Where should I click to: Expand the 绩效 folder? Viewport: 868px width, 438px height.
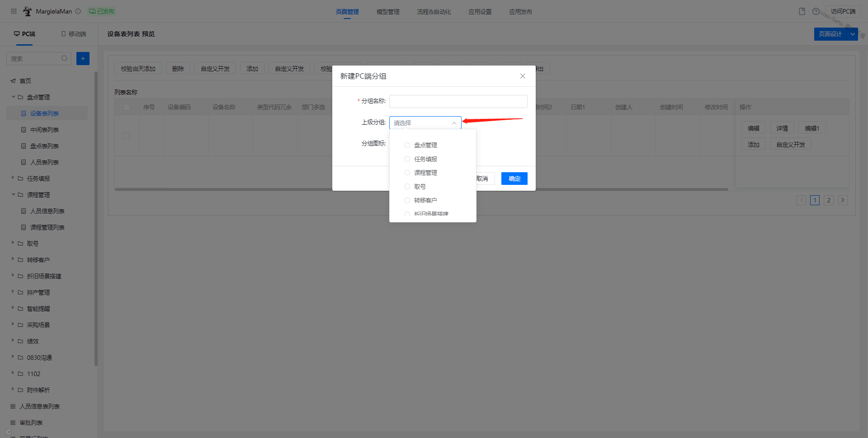tap(13, 341)
